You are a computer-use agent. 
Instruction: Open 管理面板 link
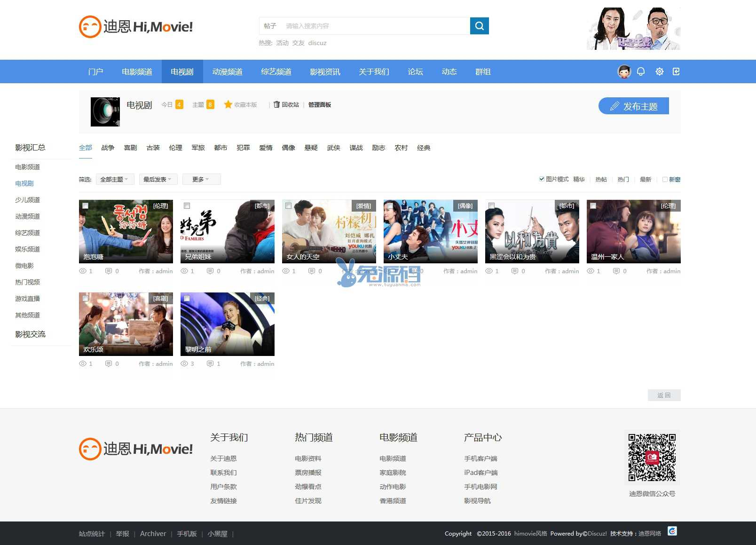click(x=319, y=105)
